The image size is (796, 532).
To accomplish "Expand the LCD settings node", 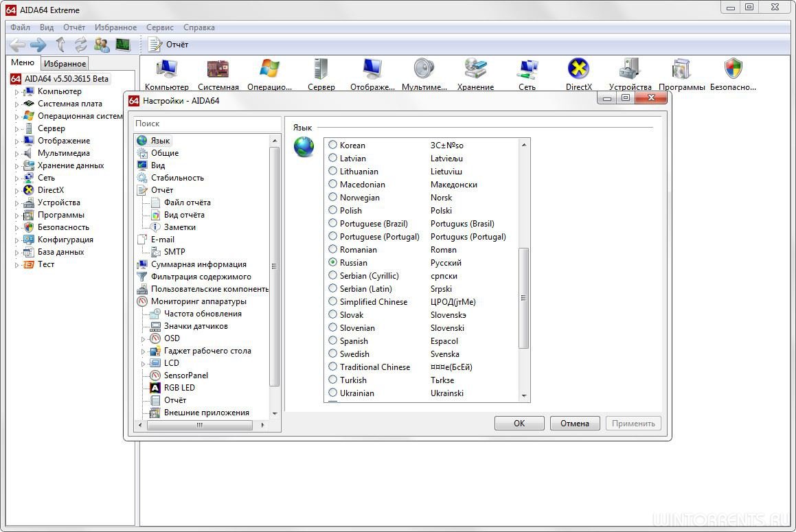I will coord(143,363).
